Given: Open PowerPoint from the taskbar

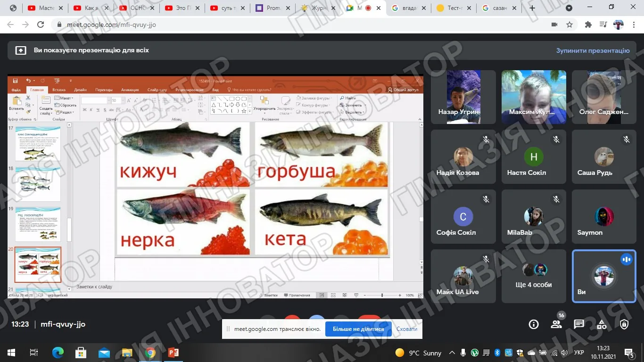Looking at the screenshot, I should click(x=173, y=353).
